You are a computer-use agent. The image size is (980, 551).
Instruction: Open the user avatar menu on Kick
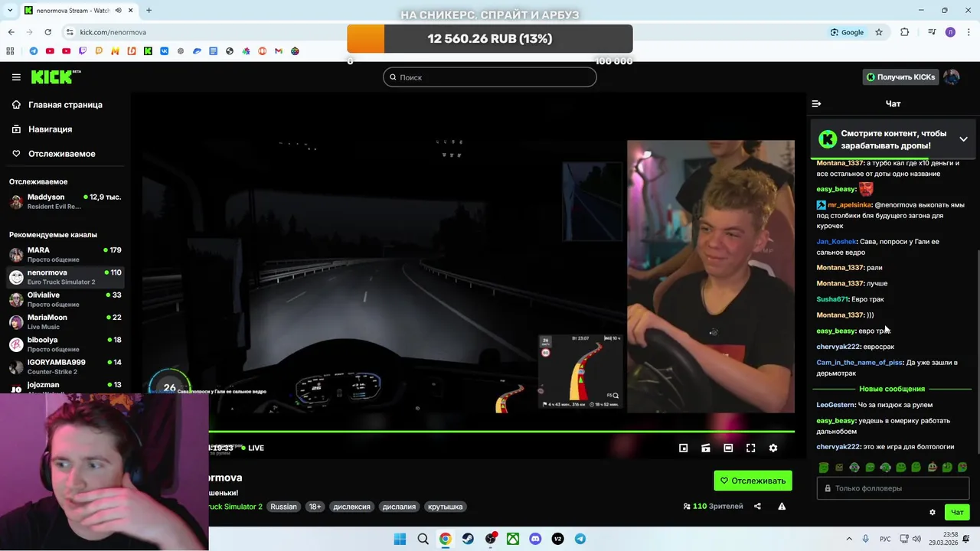[x=951, y=77]
